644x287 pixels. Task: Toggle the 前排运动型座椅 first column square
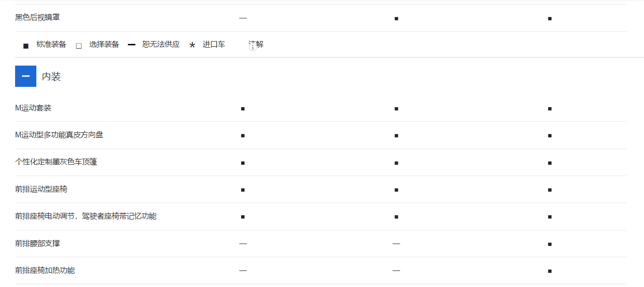(243, 189)
